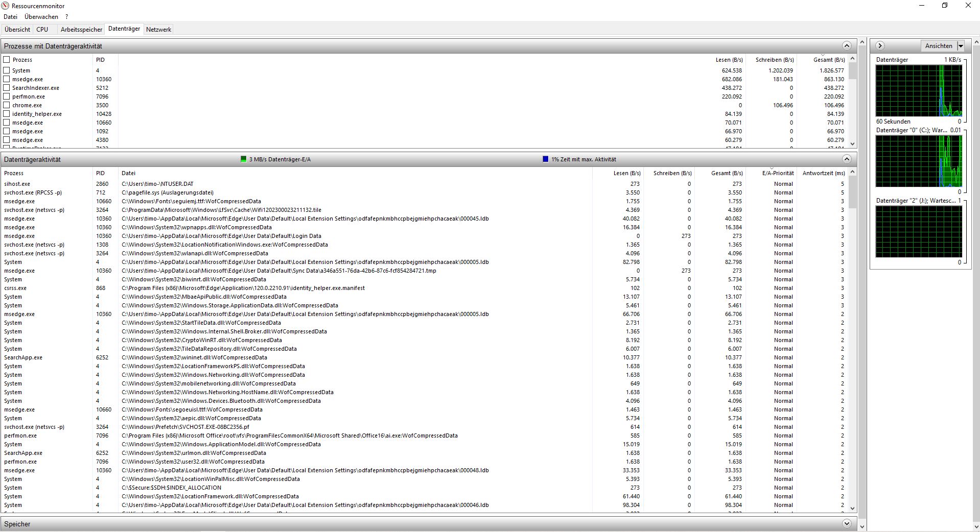This screenshot has width=980, height=532.
Task: Click the green Datenträger-E/A legend square
Action: (243, 159)
